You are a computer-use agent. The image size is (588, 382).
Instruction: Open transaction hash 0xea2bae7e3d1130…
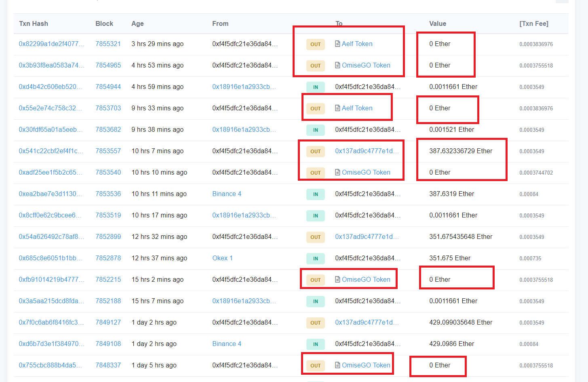tap(51, 194)
